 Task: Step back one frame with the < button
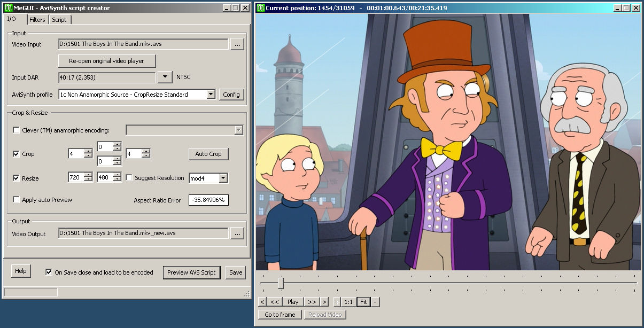coord(262,302)
